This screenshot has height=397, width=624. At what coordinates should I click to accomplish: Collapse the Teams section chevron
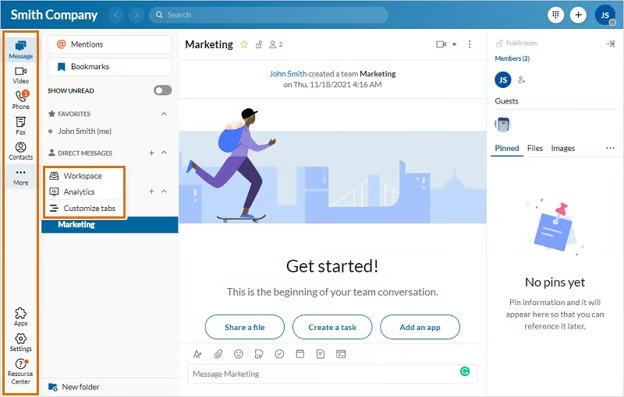164,191
